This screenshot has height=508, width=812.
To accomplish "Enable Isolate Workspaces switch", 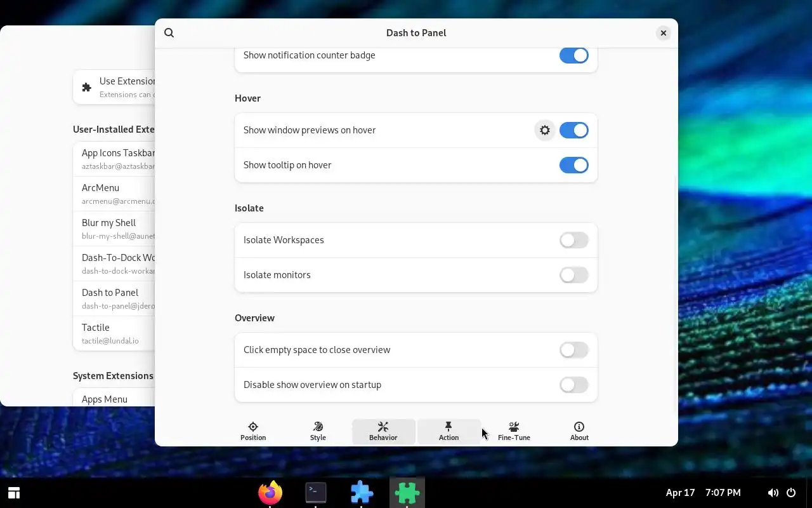I will tap(574, 240).
